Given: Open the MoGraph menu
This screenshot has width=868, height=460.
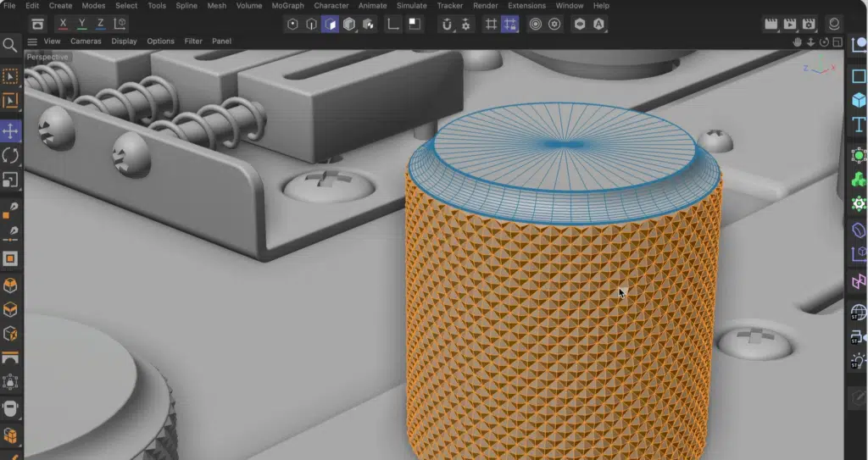Looking at the screenshot, I should pos(288,6).
